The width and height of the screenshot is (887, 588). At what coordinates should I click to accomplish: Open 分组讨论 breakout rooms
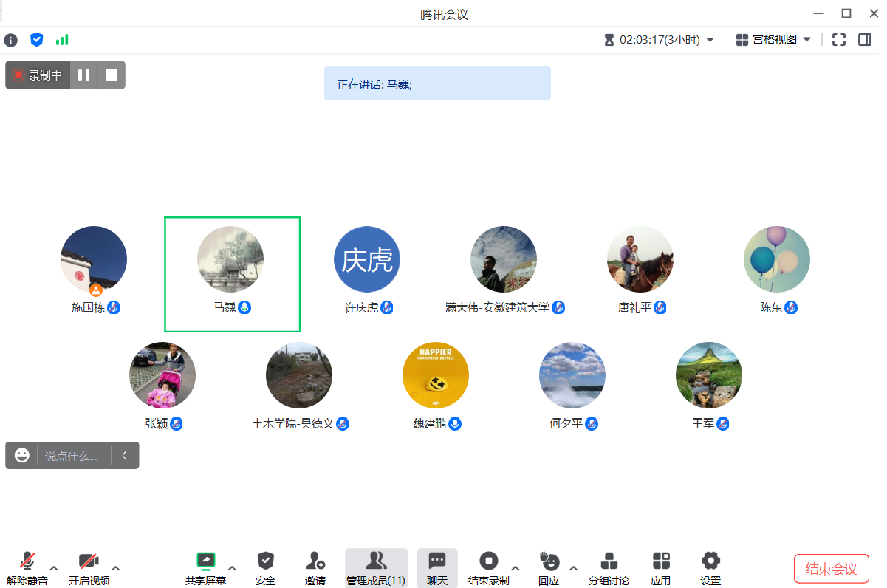609,568
